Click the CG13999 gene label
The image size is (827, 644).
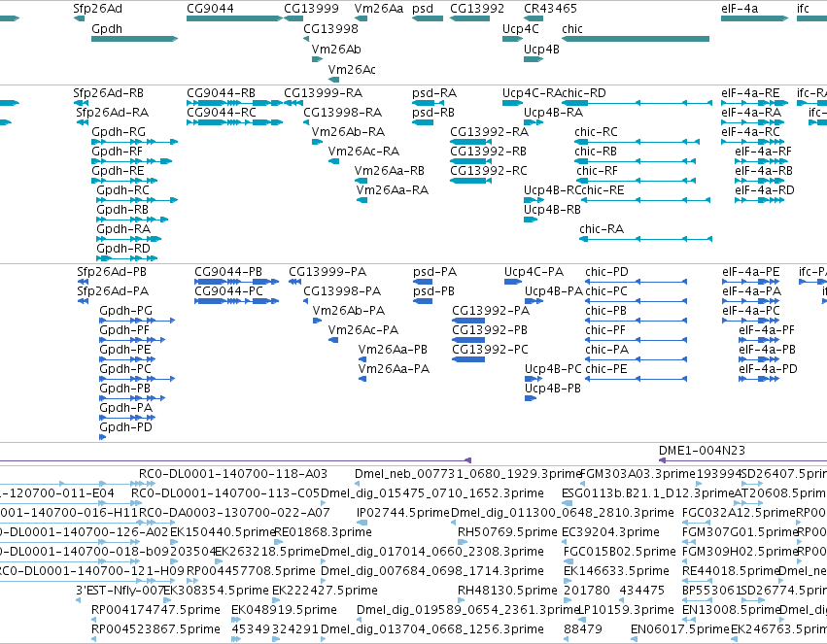[311, 9]
